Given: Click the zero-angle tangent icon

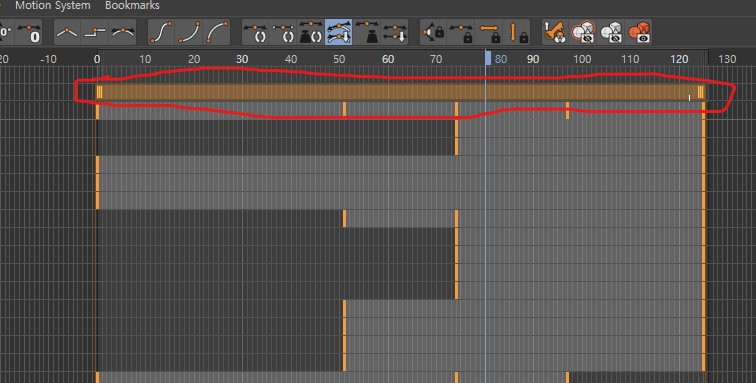Looking at the screenshot, I should pyautogui.click(x=6, y=33).
